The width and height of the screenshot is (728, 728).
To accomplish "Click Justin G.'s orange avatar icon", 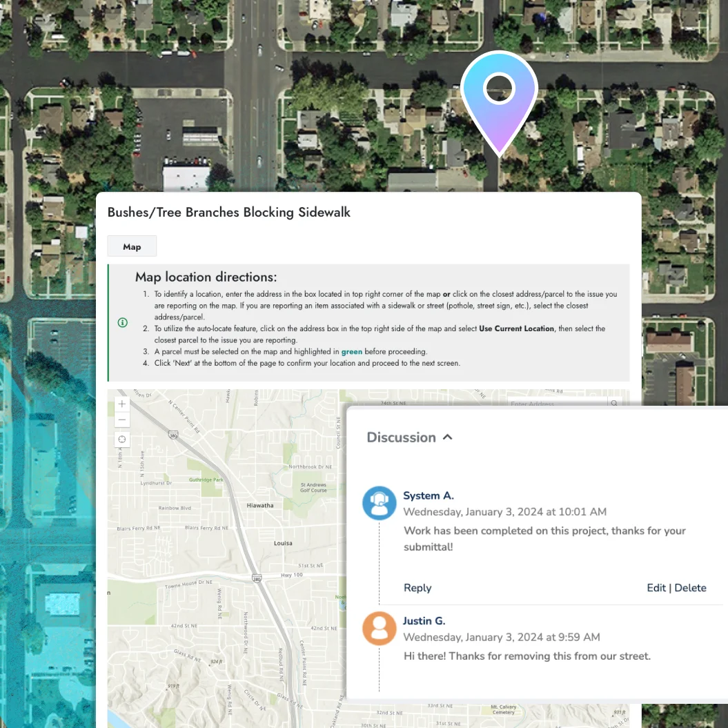I will click(379, 629).
